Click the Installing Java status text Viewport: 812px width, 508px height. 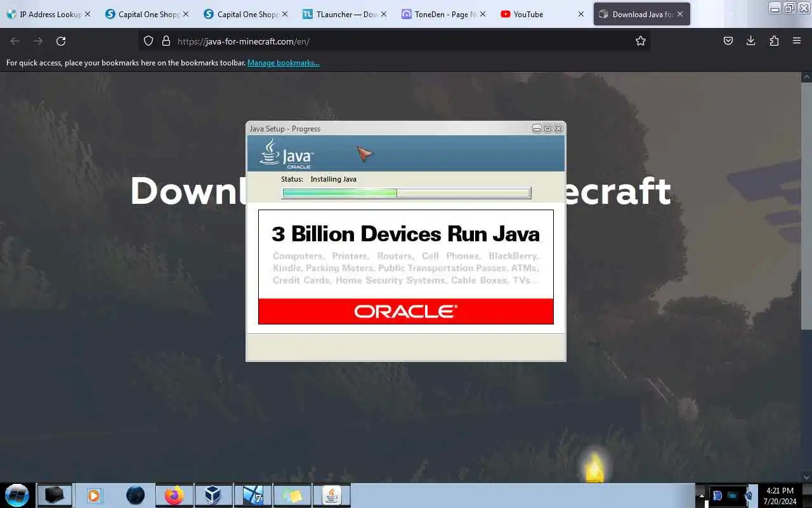[333, 179]
